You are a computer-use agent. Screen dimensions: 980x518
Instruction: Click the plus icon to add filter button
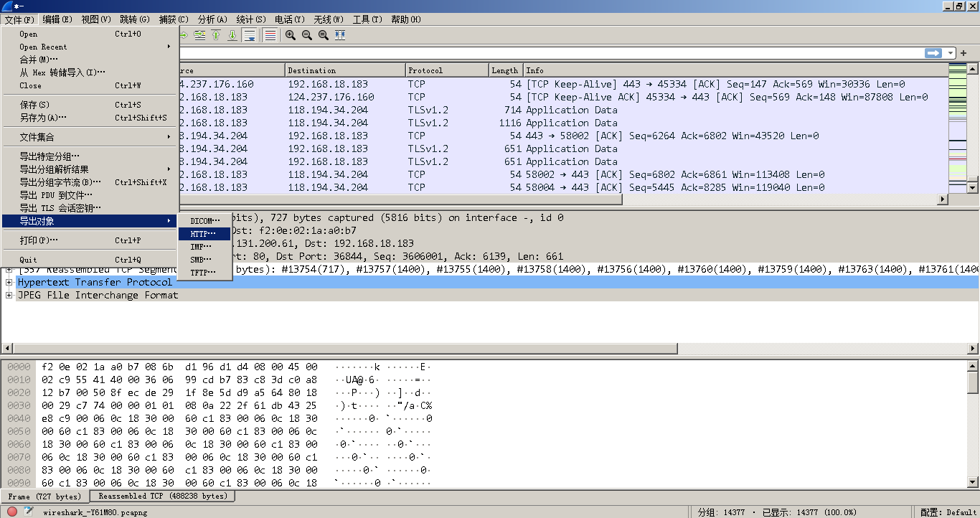point(963,53)
